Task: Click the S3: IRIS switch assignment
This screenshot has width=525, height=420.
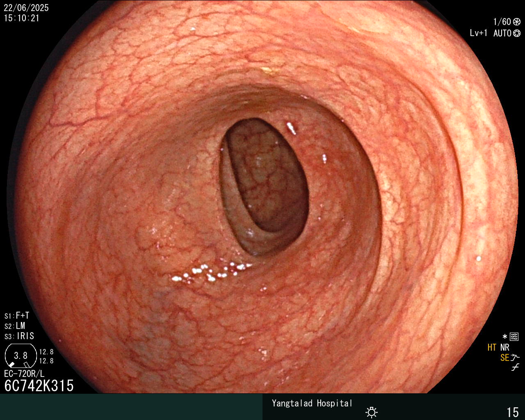Action: pos(19,336)
